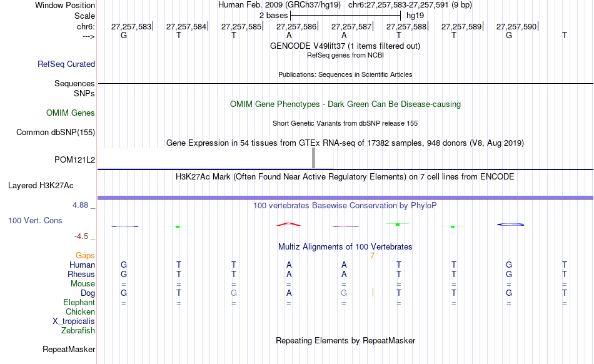
Task: Click the POM121L2 GTEx track label
Action: [x=74, y=160]
